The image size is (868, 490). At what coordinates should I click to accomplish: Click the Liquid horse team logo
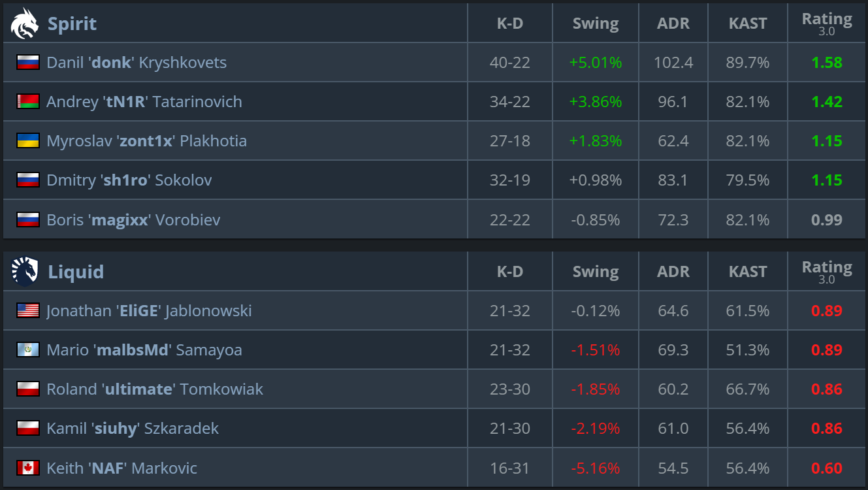(25, 272)
